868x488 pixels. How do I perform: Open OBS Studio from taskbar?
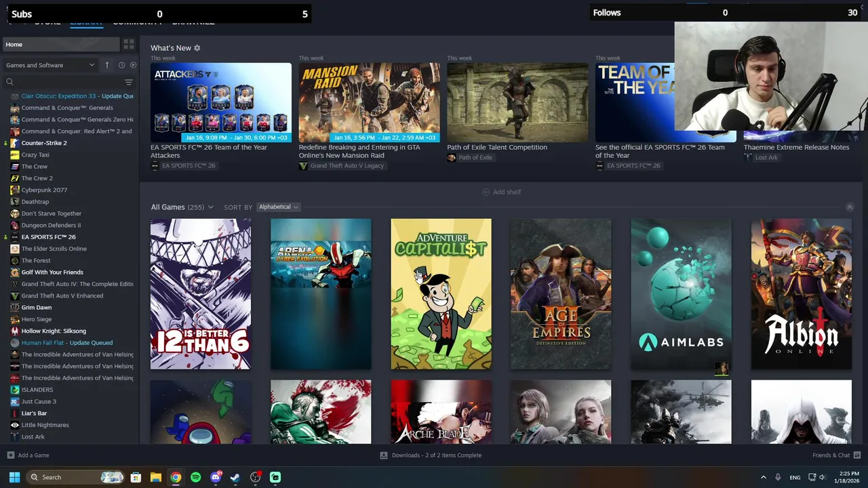(x=256, y=477)
